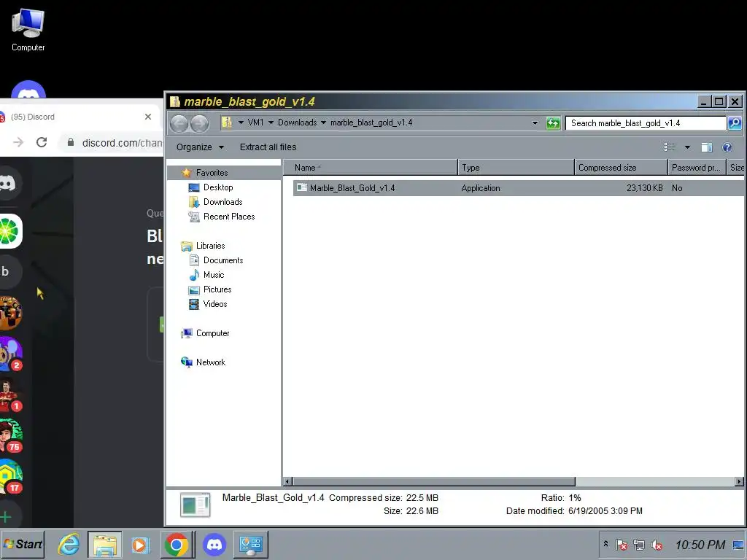Click Extract all files
Viewport: 747px width, 560px height.
tap(268, 147)
